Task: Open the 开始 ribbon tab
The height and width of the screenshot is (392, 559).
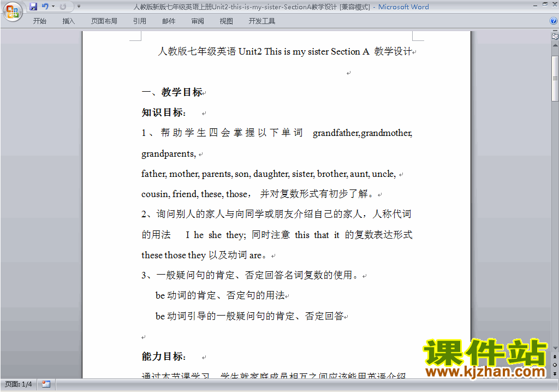Action: click(x=39, y=21)
